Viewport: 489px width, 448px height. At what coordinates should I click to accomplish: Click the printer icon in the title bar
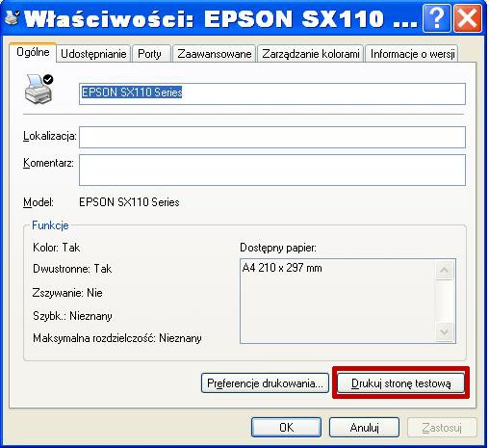tap(13, 18)
